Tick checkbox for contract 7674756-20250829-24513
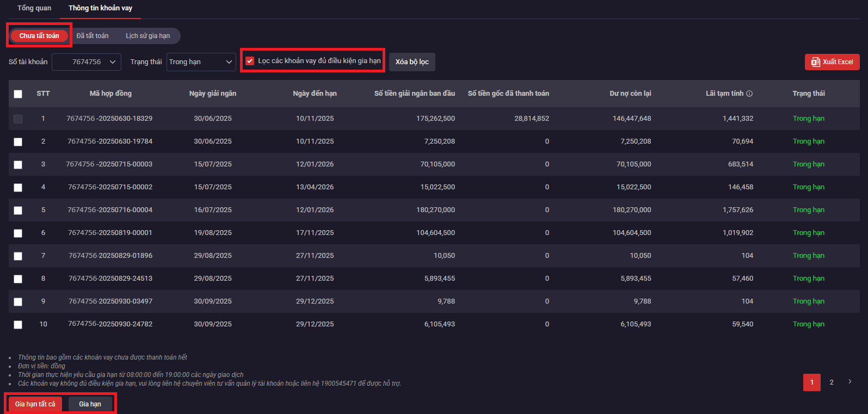 tap(18, 279)
